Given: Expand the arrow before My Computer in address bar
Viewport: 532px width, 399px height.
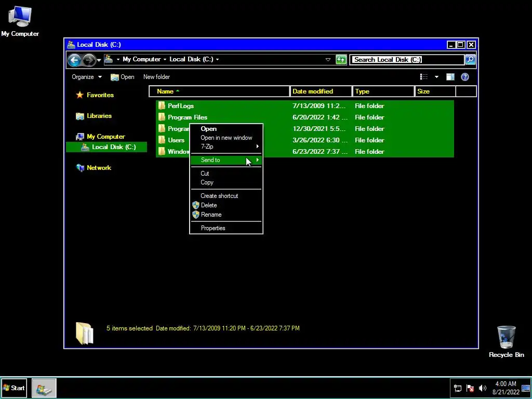Looking at the screenshot, I should pyautogui.click(x=118, y=59).
